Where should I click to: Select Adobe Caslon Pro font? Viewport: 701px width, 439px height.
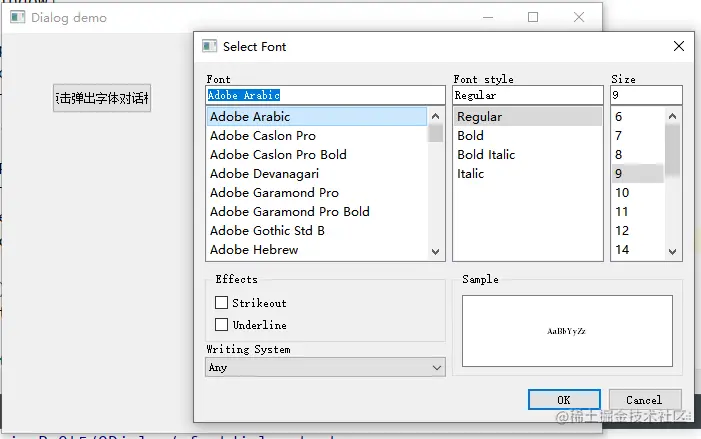click(263, 135)
